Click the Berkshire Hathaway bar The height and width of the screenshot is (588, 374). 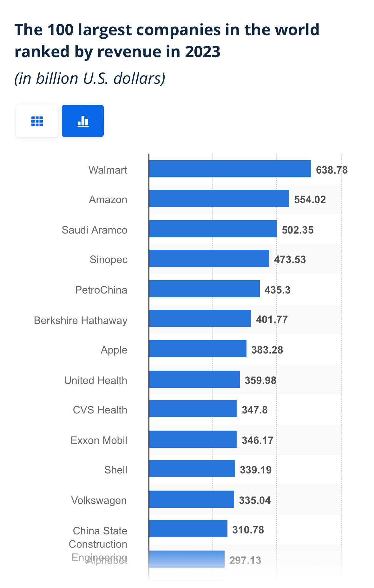coord(200,318)
